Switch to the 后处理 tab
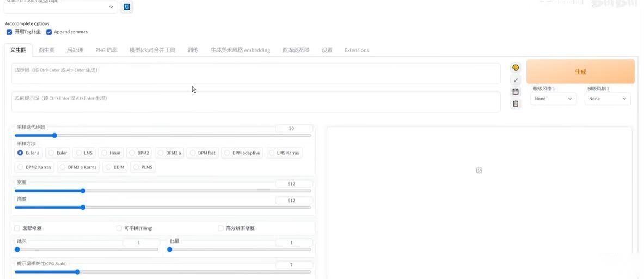644x279 pixels. click(x=75, y=50)
